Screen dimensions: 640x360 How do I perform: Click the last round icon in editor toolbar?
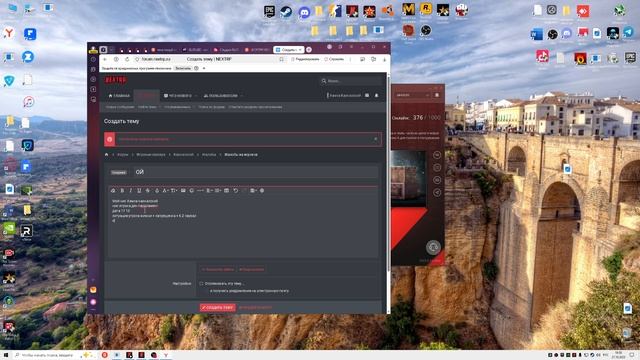click(x=262, y=191)
